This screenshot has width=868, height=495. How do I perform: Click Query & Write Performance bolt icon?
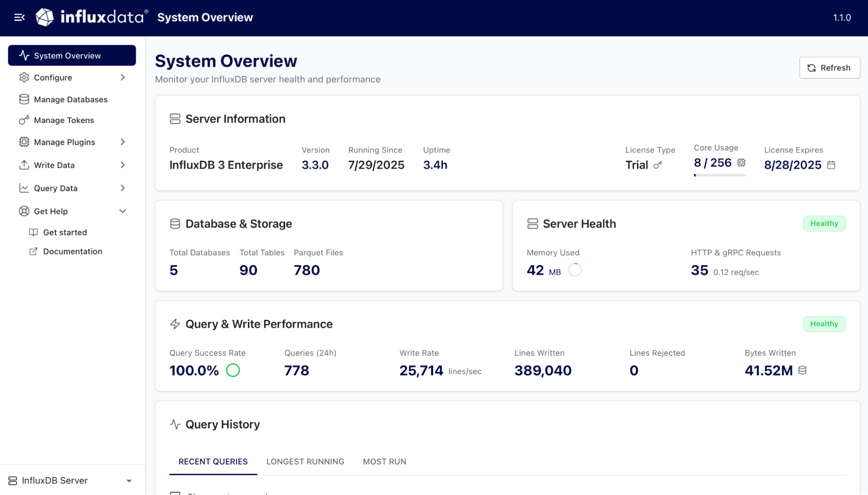[x=175, y=324]
